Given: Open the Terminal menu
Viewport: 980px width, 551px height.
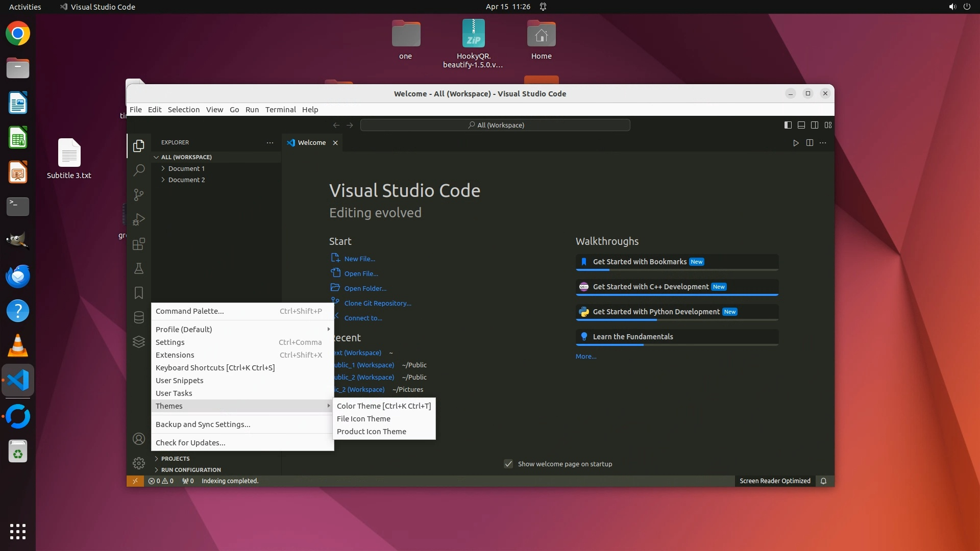Looking at the screenshot, I should [x=280, y=110].
